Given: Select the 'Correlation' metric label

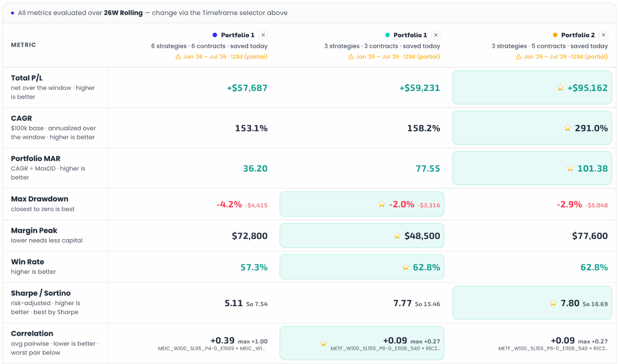Looking at the screenshot, I should (x=32, y=334).
